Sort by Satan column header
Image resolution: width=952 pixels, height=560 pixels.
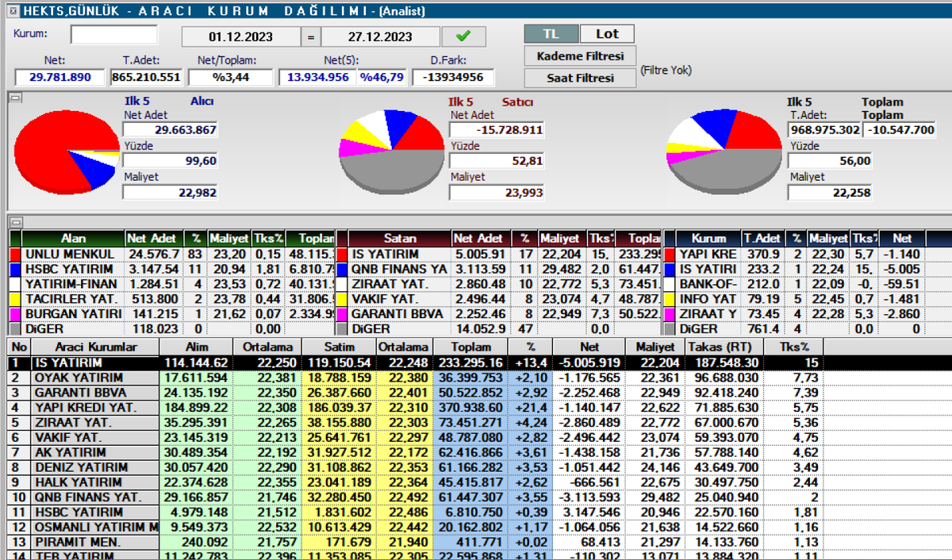[x=400, y=238]
